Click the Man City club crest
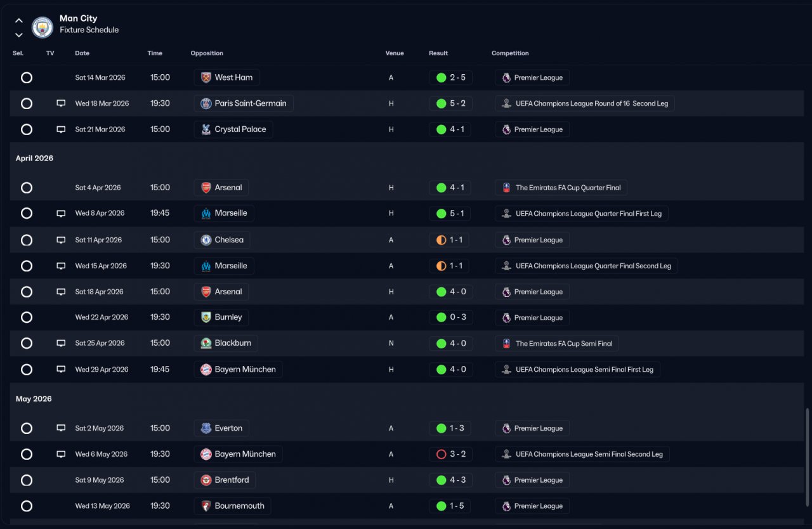Viewport: 812px width, 529px height. point(43,27)
